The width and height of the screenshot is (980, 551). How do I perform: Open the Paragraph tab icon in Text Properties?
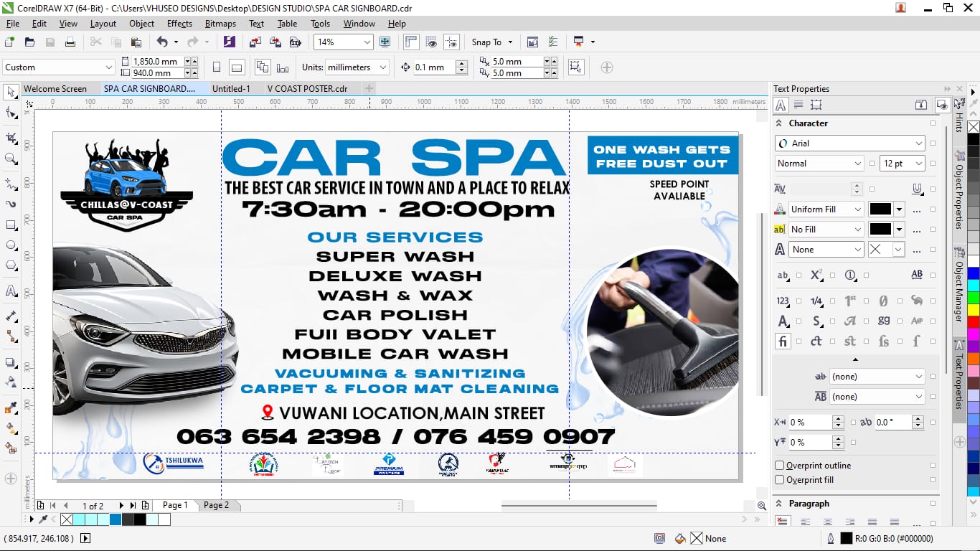click(798, 105)
